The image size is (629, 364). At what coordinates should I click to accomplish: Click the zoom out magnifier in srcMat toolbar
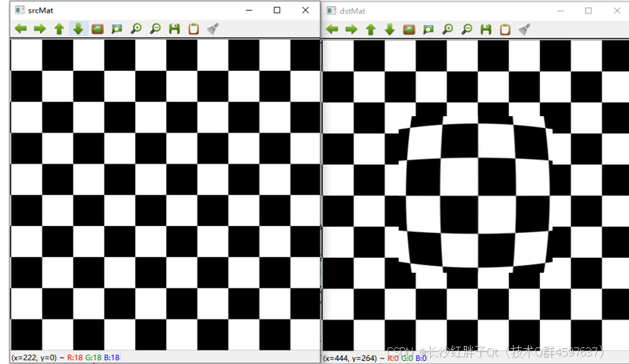[155, 29]
